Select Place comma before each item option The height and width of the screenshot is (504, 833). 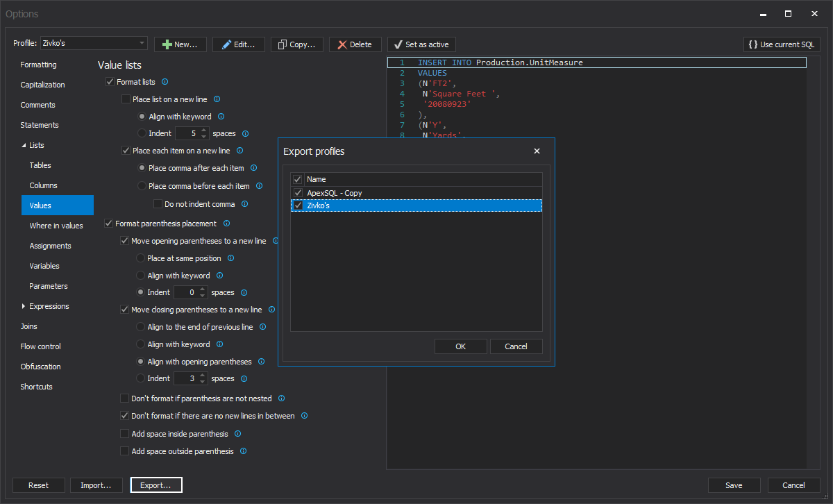pyautogui.click(x=142, y=186)
